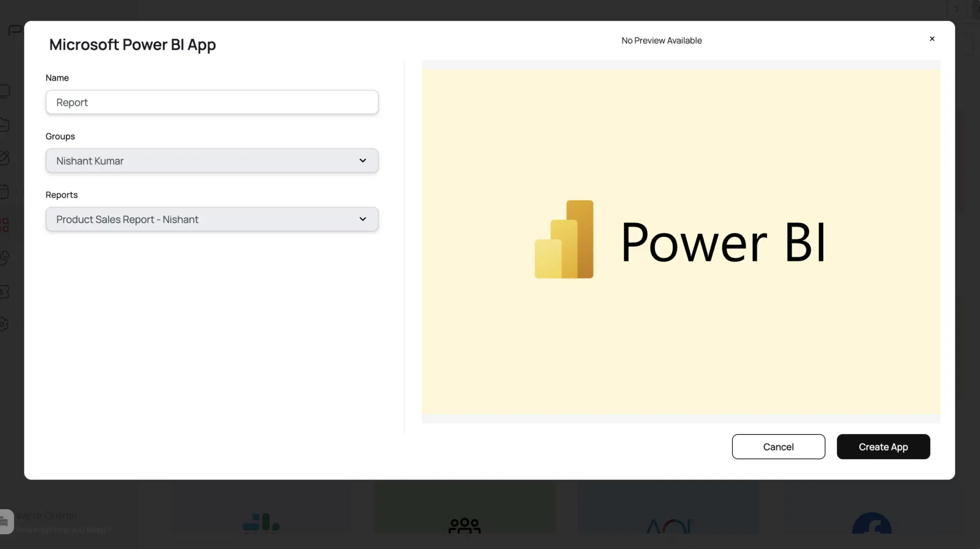The height and width of the screenshot is (549, 980).
Task: Select the AOL logo tile below dialog
Action: [x=669, y=526]
